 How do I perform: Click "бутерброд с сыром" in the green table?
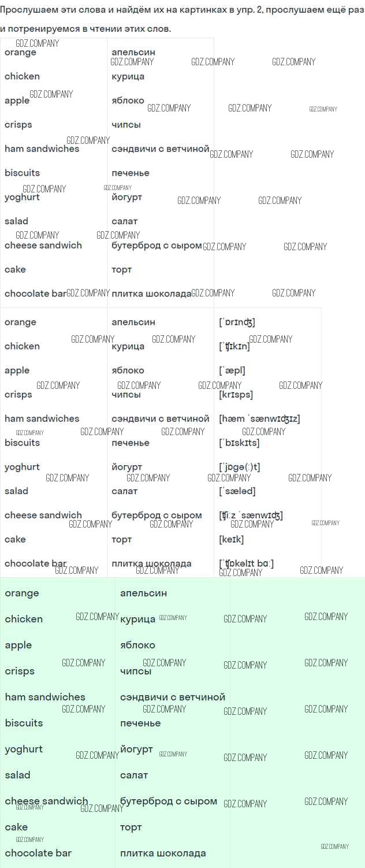click(168, 802)
